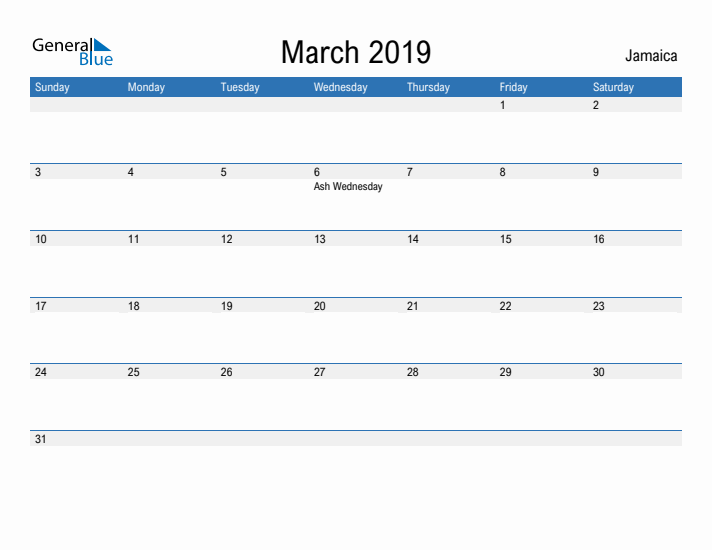
Task: Select date 22 on Friday
Action: coord(505,306)
